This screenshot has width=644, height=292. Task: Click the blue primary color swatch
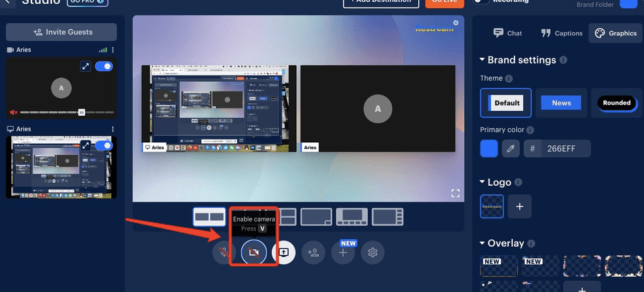click(x=489, y=149)
